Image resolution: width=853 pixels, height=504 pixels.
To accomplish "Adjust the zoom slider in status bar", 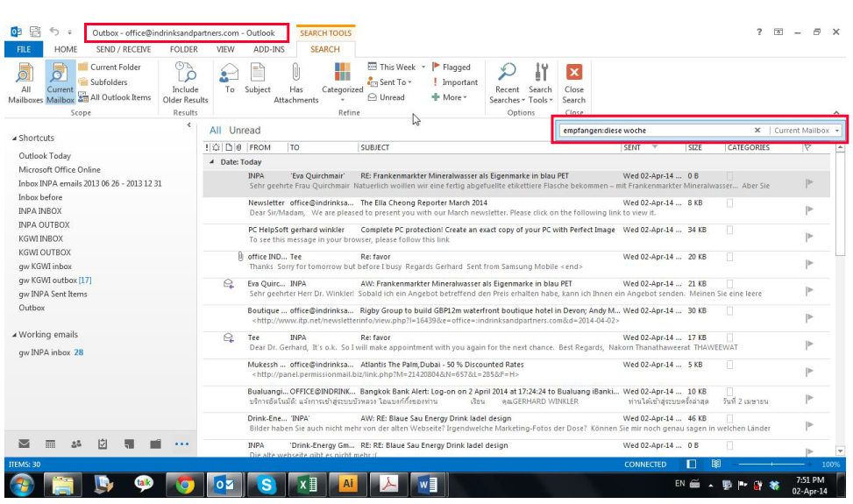I will click(771, 465).
